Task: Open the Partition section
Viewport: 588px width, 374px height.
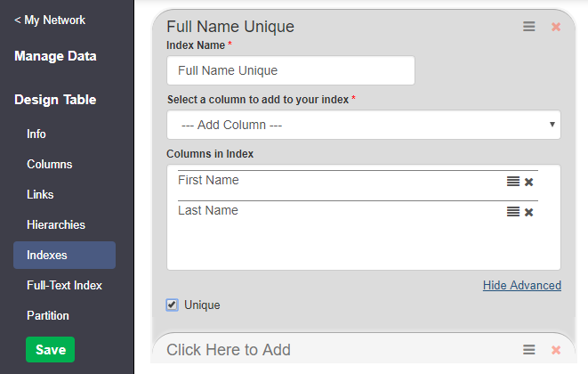Action: click(x=48, y=315)
